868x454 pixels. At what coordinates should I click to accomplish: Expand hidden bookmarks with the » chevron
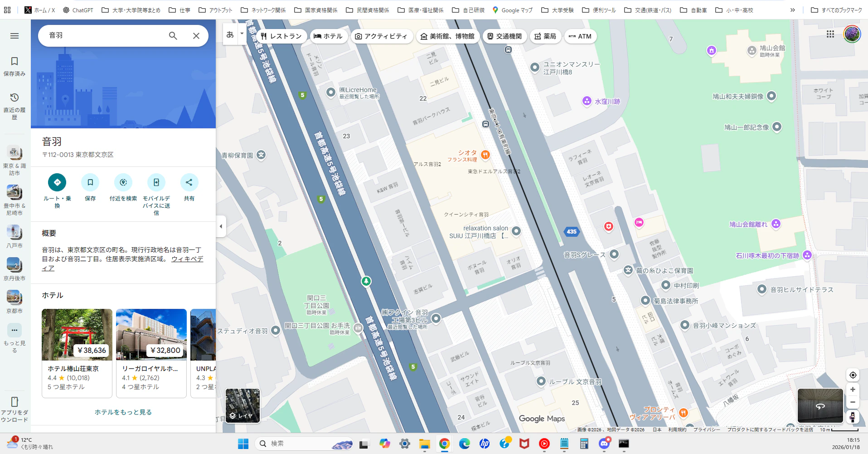point(792,10)
